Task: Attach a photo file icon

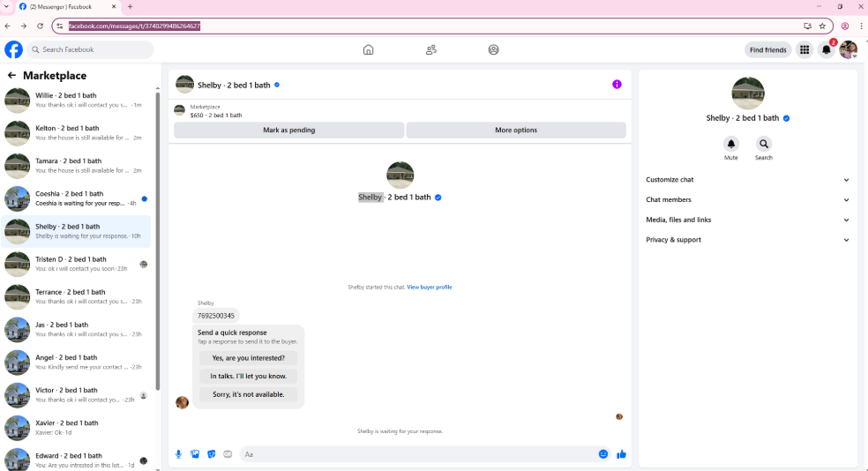Action: [195, 454]
